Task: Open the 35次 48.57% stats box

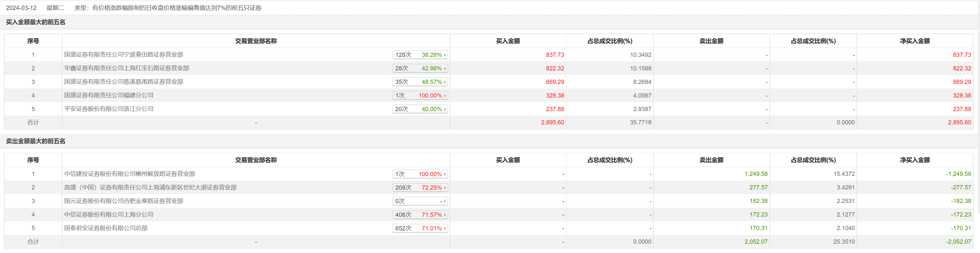Action: pos(420,82)
